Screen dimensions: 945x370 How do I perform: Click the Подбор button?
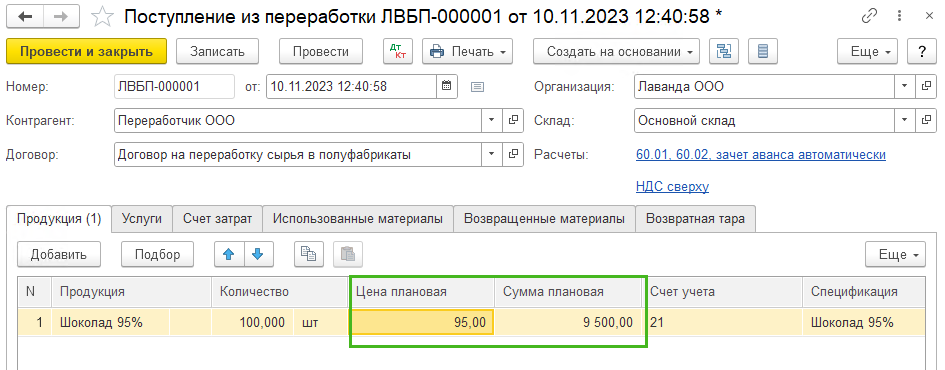tap(157, 254)
